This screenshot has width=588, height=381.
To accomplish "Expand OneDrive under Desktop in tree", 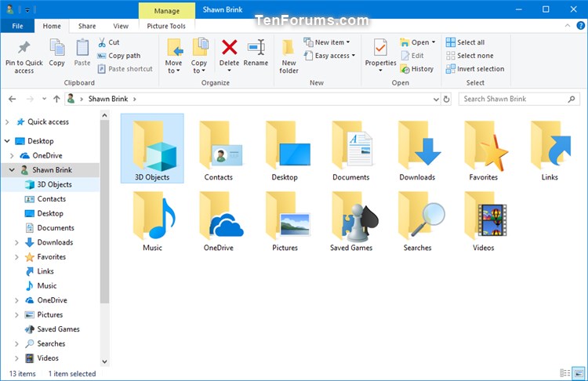I will click(12, 156).
